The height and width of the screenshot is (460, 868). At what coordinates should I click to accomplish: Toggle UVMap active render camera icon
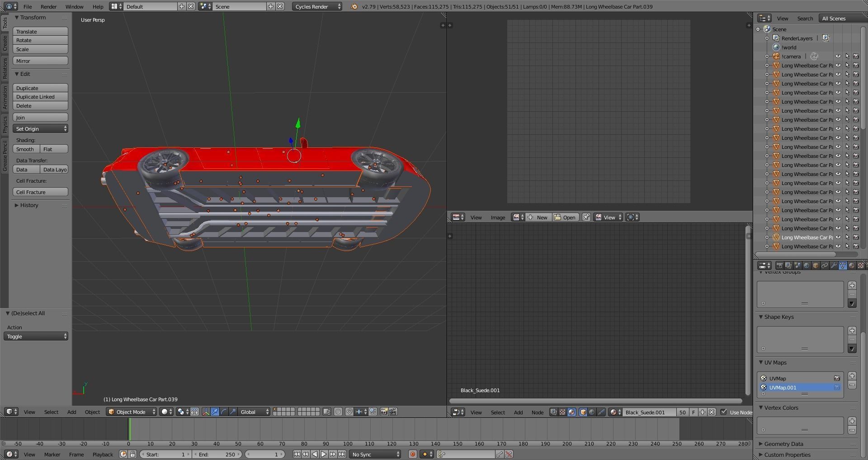(x=837, y=378)
